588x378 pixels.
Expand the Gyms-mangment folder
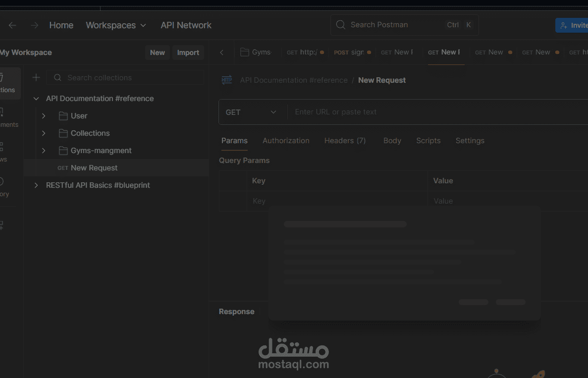tap(44, 151)
